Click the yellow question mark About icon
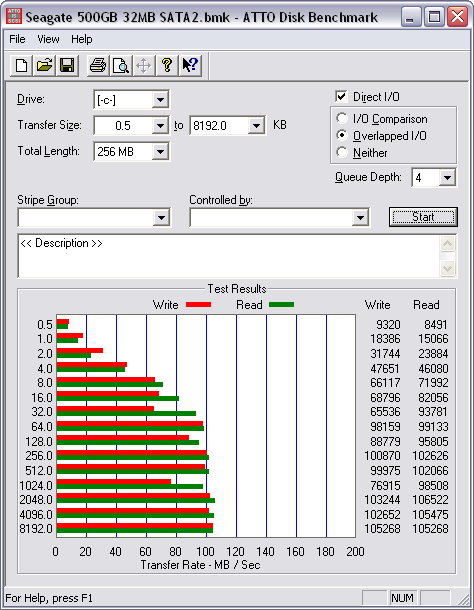The width and height of the screenshot is (474, 610). 167,65
